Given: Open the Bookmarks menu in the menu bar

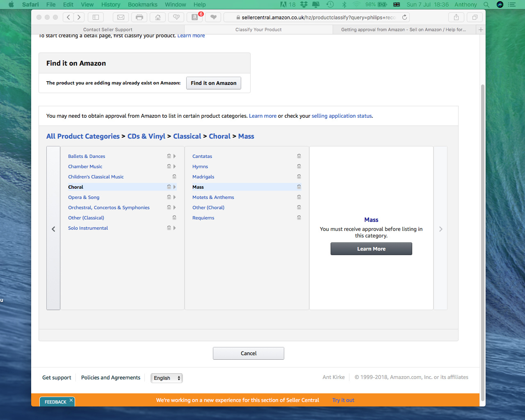Looking at the screenshot, I should point(142,5).
